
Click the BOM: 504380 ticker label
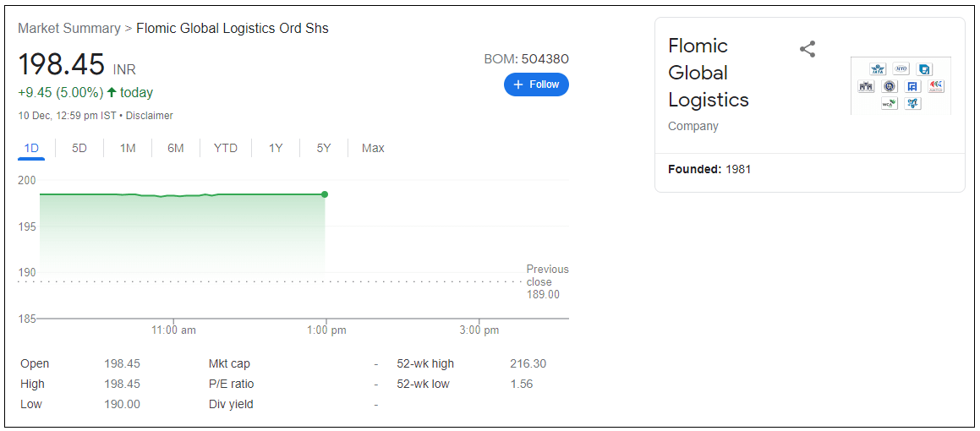[x=526, y=58]
